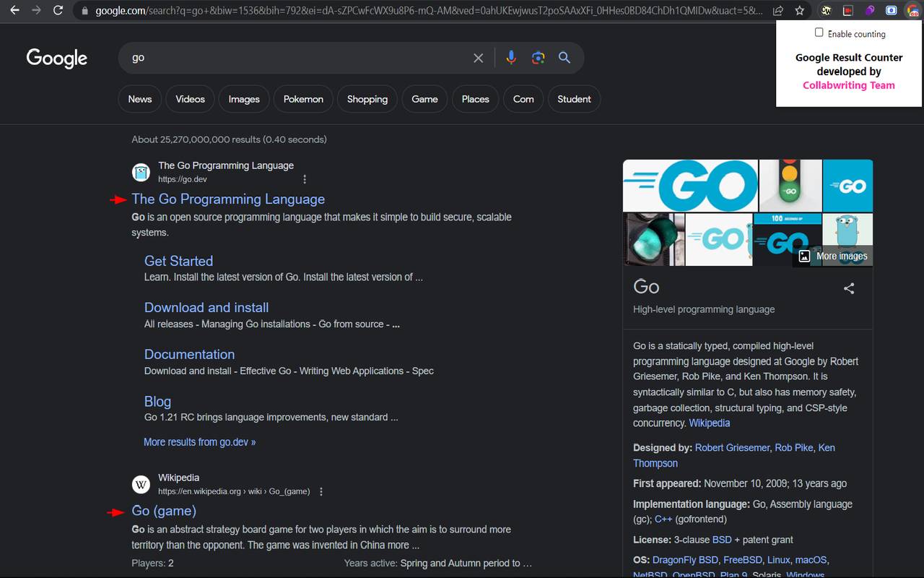Image resolution: width=924 pixels, height=578 pixels.
Task: Open the FreeBSD OS link
Action: [x=743, y=560]
